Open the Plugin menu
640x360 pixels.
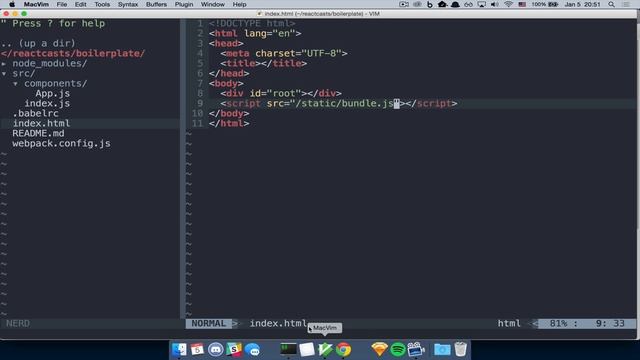point(184,4)
